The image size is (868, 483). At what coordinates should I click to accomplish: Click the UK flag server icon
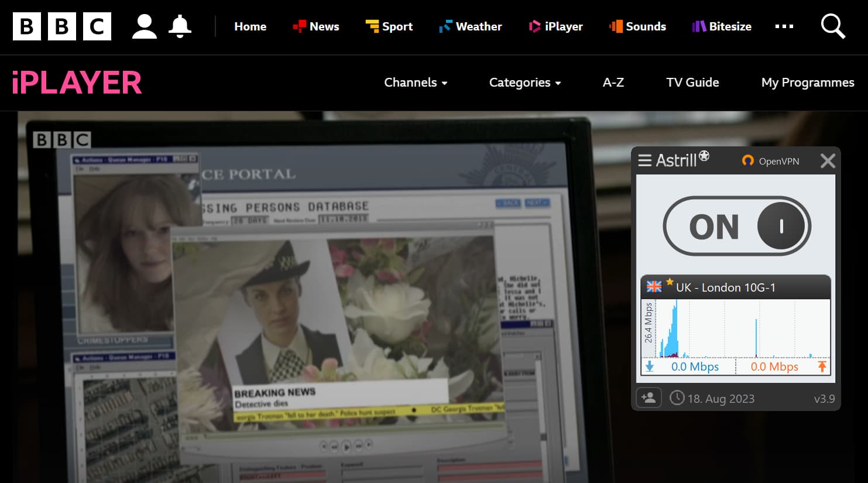coord(653,287)
